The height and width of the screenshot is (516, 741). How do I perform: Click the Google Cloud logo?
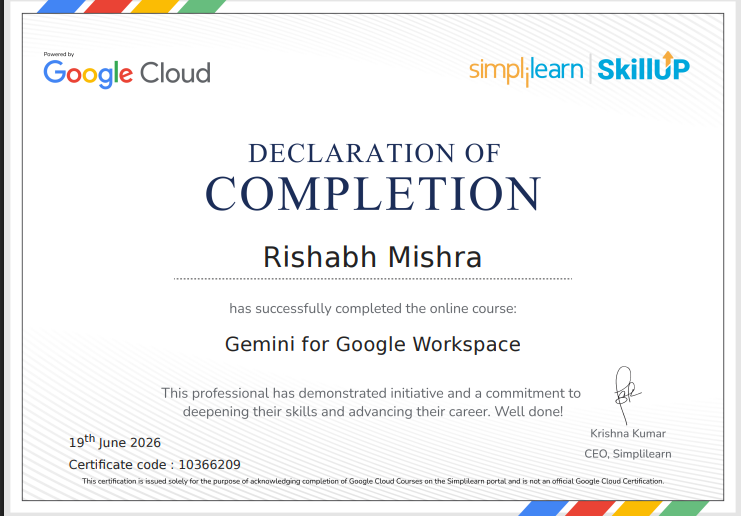(x=127, y=74)
